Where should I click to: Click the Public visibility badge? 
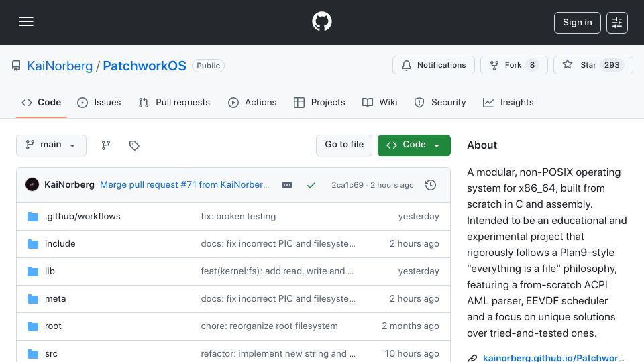click(x=208, y=66)
